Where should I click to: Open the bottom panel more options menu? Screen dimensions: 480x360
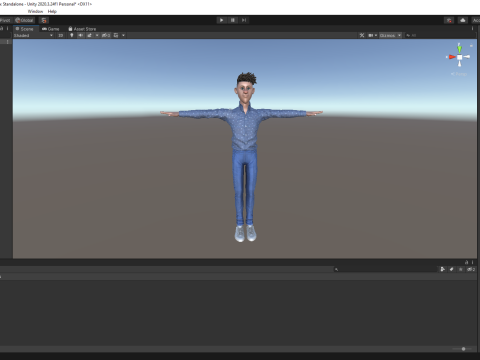[x=472, y=262]
